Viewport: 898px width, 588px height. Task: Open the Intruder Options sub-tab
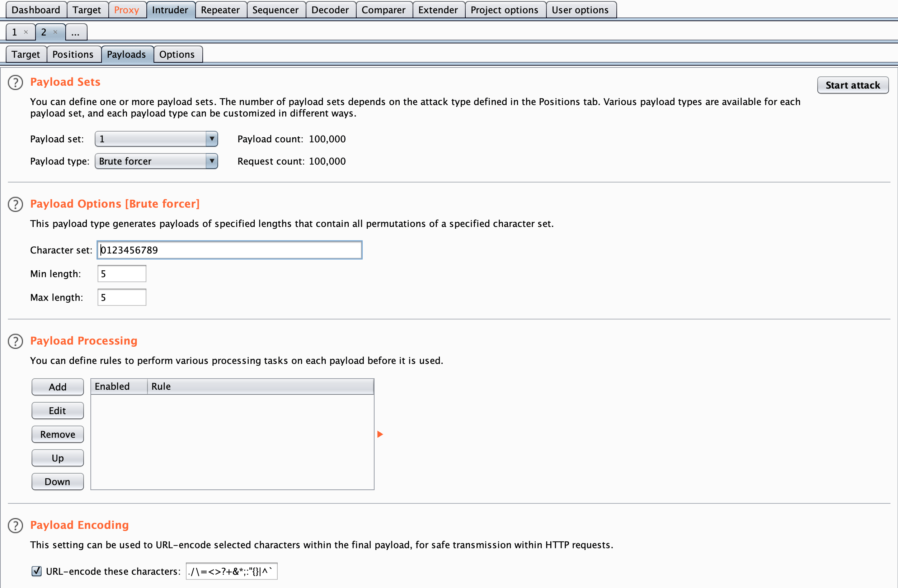pyautogui.click(x=177, y=54)
